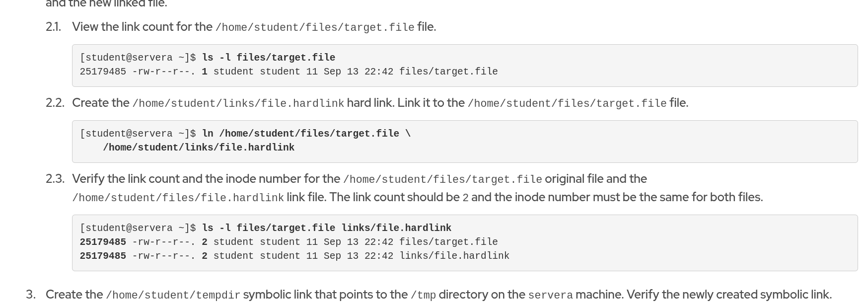Click the 'ls -l files/target.file links/file.hardlink' command
This screenshot has width=868, height=305.
[x=326, y=228]
